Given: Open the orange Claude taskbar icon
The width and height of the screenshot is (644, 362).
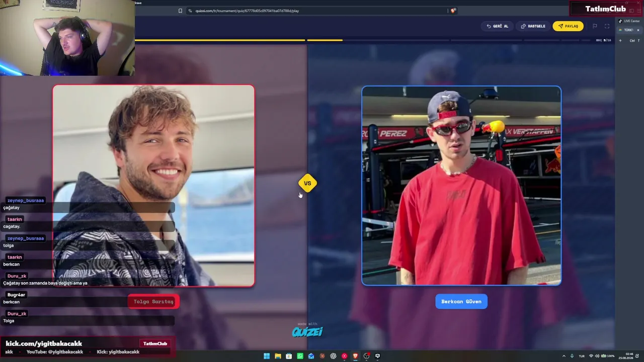Looking at the screenshot, I should coord(322,356).
